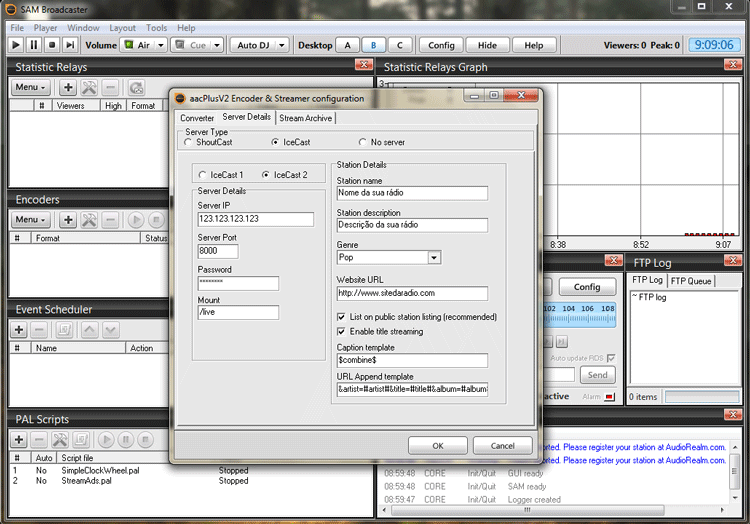Open the FTP Queue tab
Screen dimensions: 750x524
tap(691, 281)
